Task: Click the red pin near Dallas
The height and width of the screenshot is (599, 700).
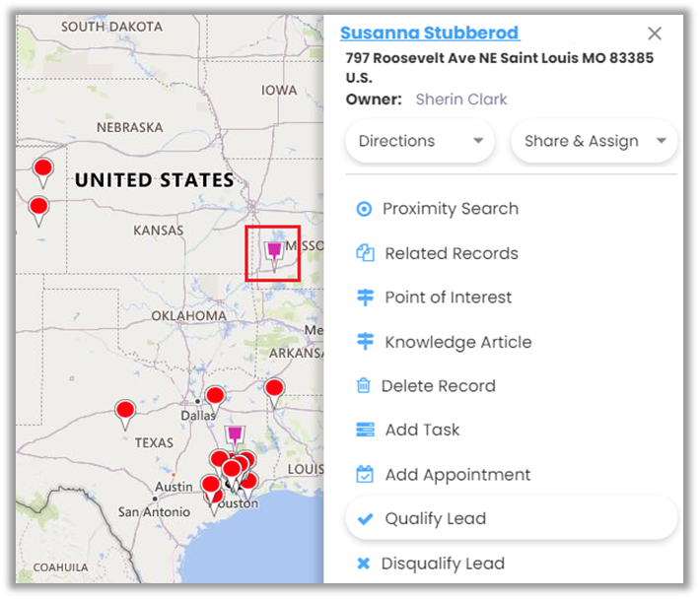Action: (x=214, y=397)
